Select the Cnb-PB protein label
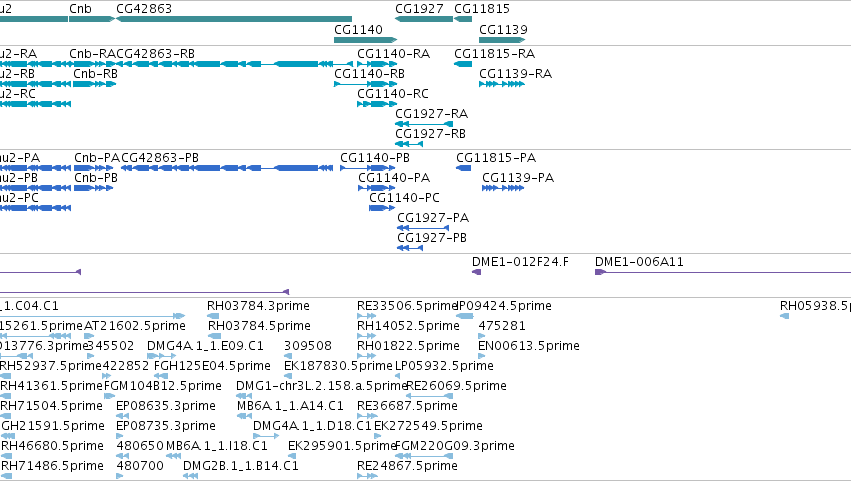Screen dimensions: 851x481 (96, 178)
